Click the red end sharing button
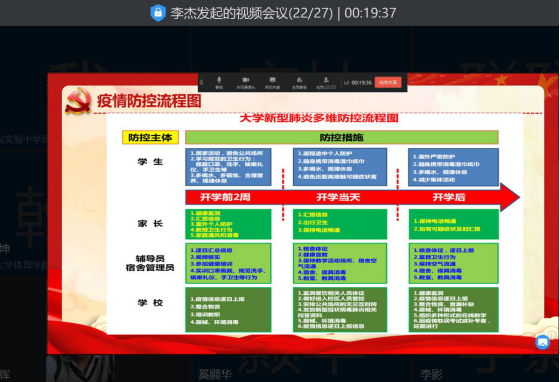This screenshot has height=382, width=560. pos(388,82)
